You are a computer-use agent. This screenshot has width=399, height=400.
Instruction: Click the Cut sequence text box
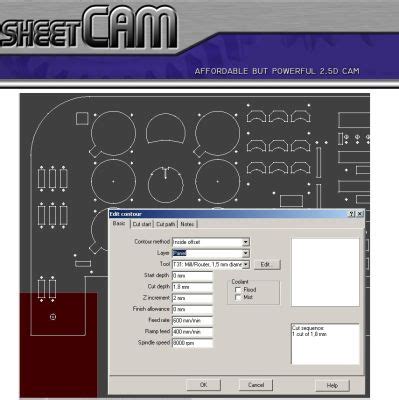[325, 344]
